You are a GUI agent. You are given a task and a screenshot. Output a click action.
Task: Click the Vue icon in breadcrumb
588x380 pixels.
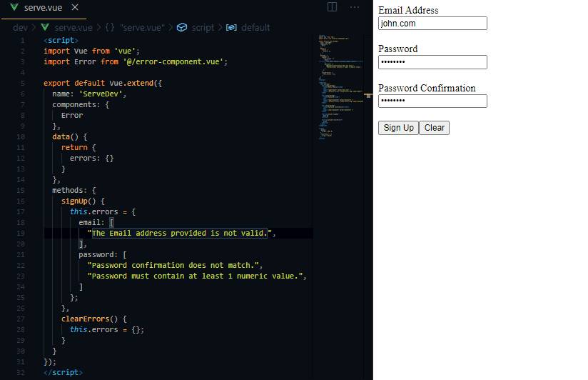45,27
